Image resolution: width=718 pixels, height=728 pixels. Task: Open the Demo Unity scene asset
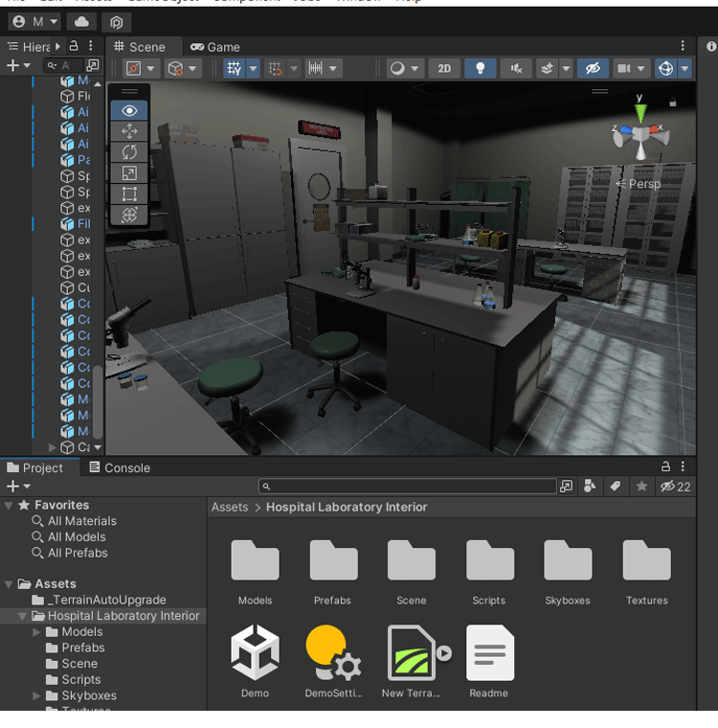pos(255,652)
